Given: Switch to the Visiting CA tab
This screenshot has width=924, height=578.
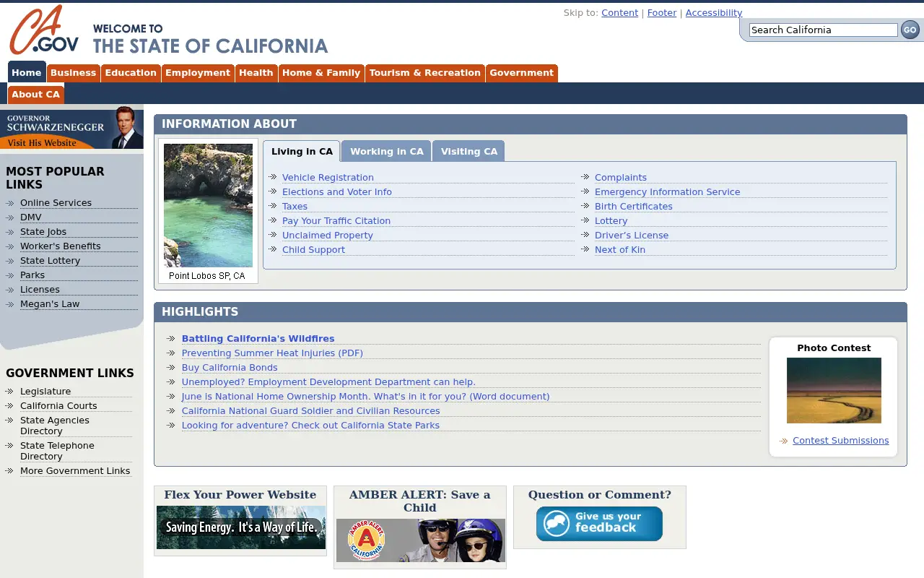Looking at the screenshot, I should tap(469, 151).
